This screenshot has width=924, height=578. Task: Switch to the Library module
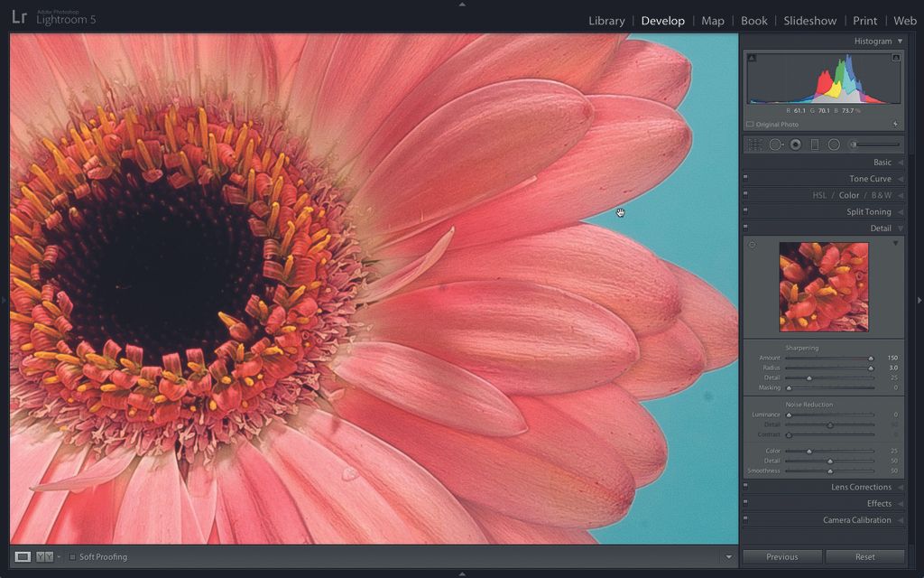point(606,20)
